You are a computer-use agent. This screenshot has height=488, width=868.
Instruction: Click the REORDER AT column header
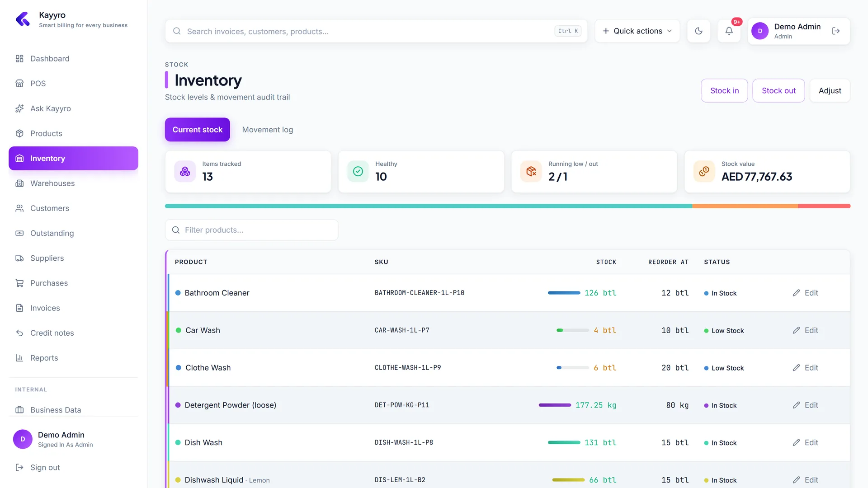pos(668,262)
